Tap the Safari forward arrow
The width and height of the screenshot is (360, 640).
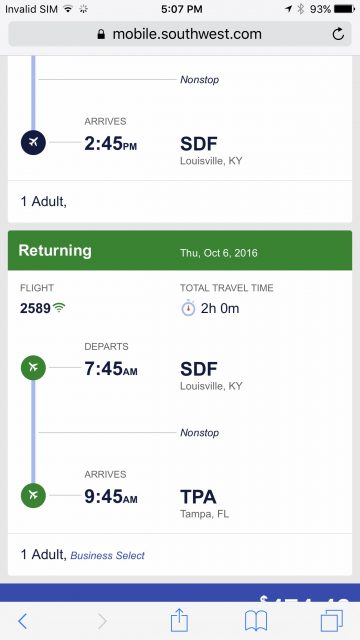coord(102,621)
